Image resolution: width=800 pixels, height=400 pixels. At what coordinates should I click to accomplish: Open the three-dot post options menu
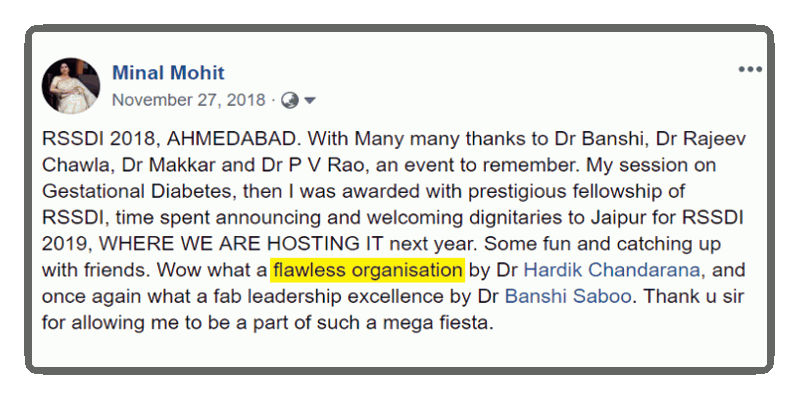pyautogui.click(x=749, y=70)
